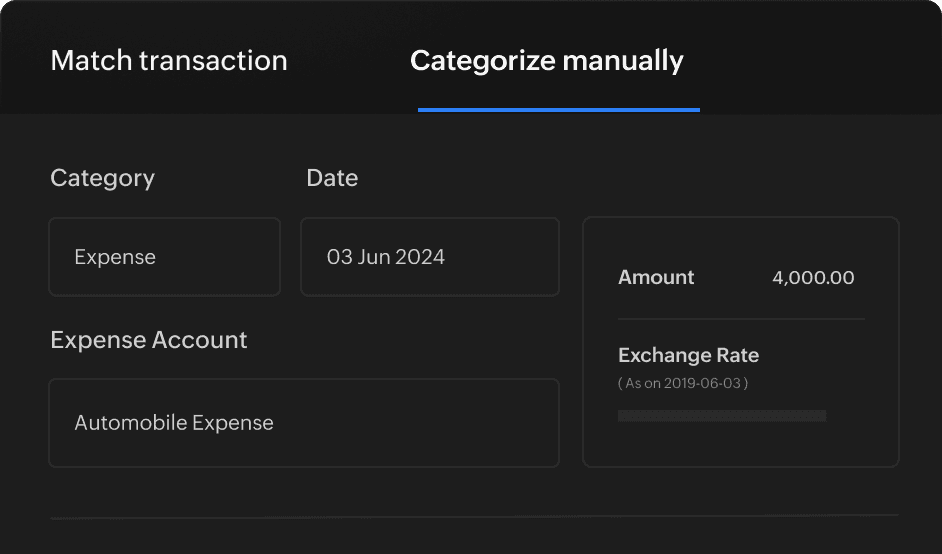This screenshot has height=554, width=942.
Task: Open the Category dropdown showing Expense
Action: click(x=164, y=257)
